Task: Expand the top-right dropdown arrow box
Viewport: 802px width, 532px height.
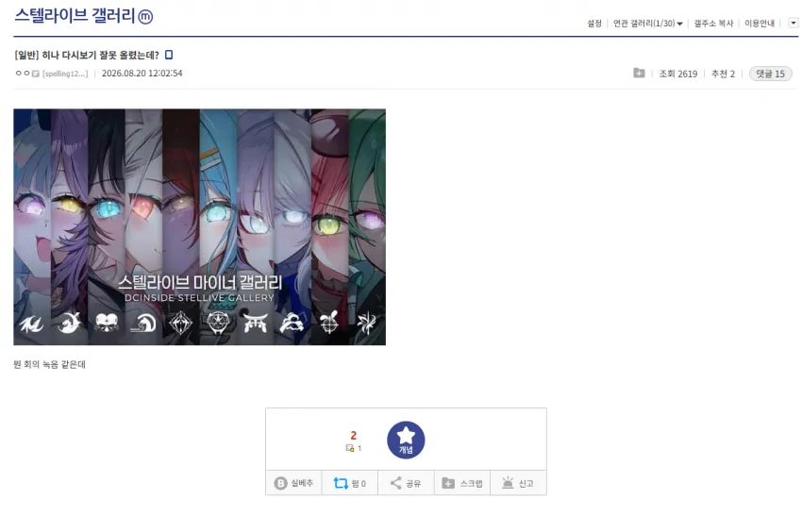Action: tap(794, 23)
